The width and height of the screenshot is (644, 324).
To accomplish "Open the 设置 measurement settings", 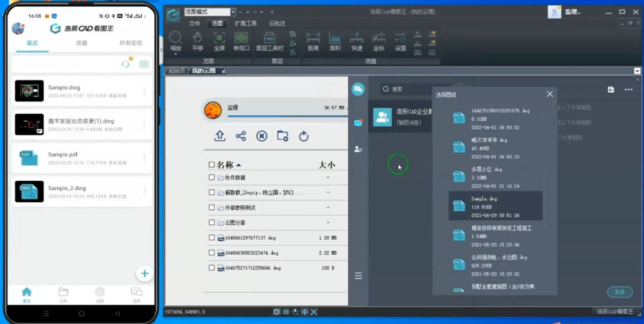I will 400,41.
